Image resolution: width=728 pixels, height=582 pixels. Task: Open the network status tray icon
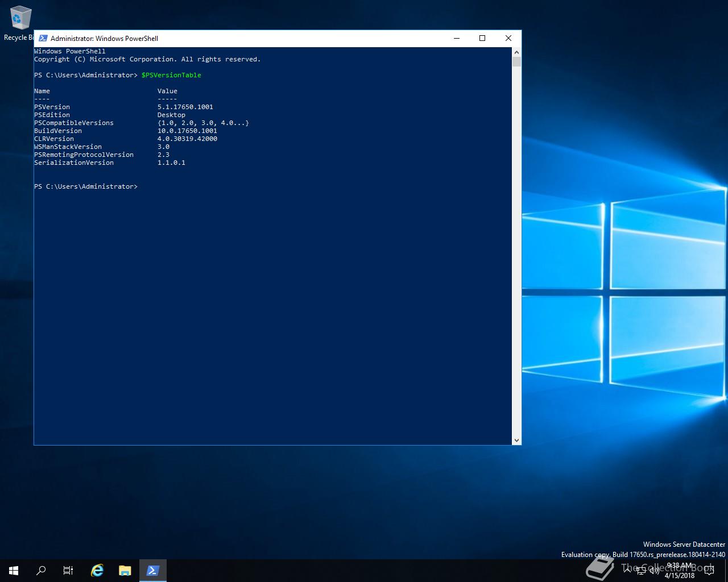(641, 571)
